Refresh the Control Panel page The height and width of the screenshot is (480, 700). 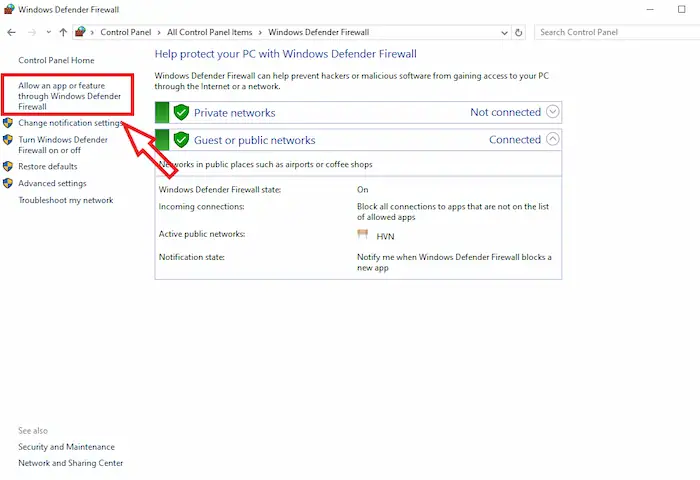point(518,32)
